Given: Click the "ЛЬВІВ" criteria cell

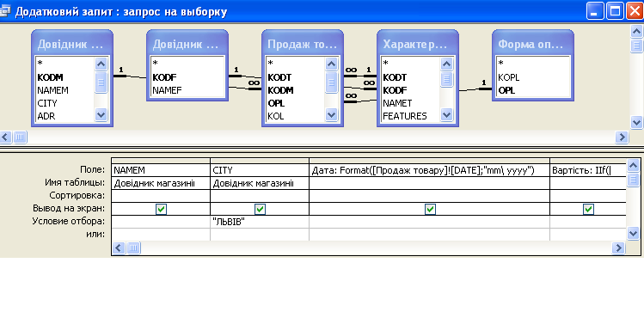Looking at the screenshot, I should [x=260, y=222].
